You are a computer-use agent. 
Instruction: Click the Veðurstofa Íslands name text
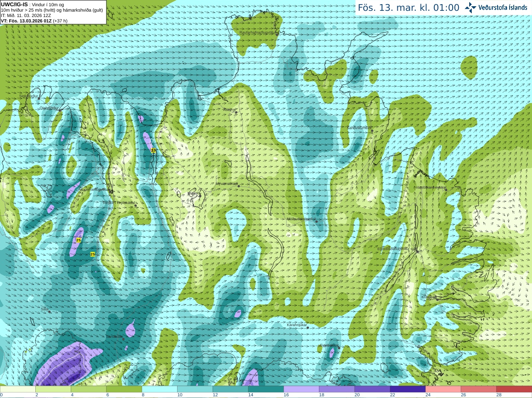(x=503, y=7)
